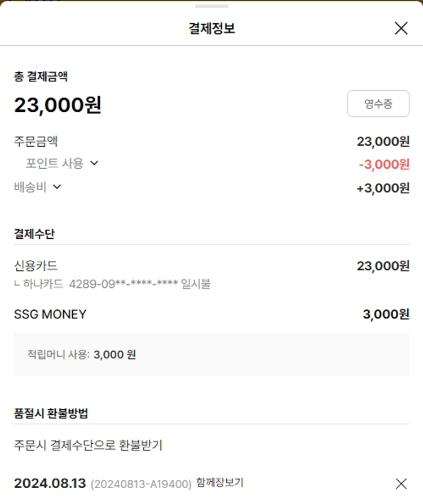Click the 2024.08.13 order date
Image resolution: width=423 pixels, height=504 pixels.
point(50,484)
